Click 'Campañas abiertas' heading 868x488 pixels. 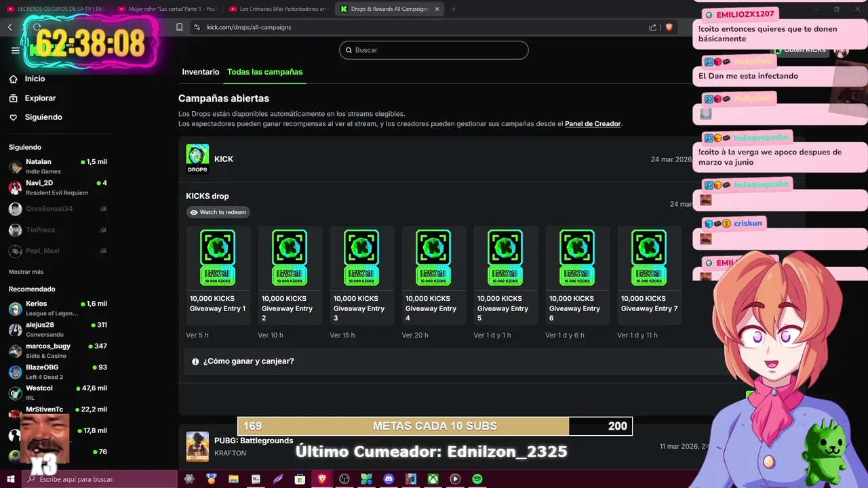click(x=224, y=98)
